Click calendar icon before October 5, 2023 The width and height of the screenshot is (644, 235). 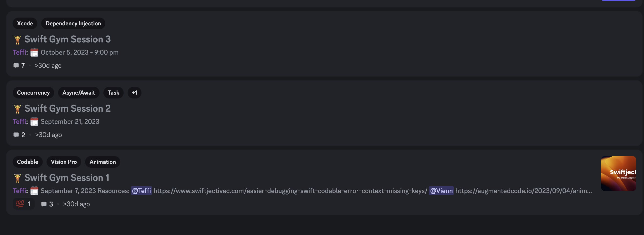(34, 52)
